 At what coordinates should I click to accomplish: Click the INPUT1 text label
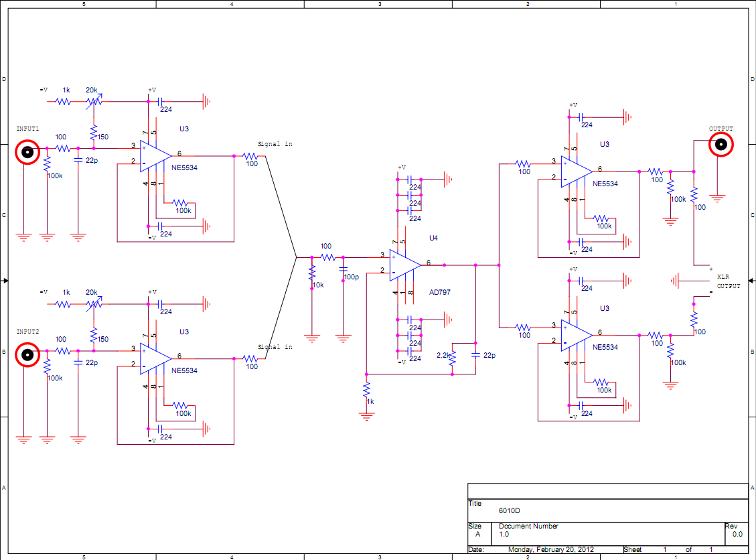pos(27,129)
